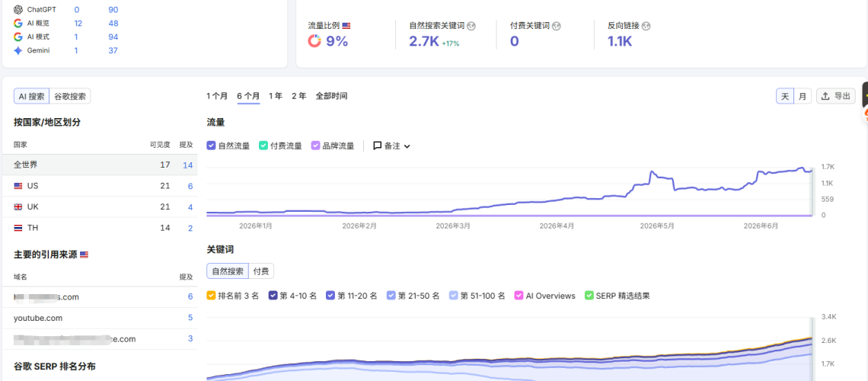This screenshot has width=868, height=381.
Task: Toggle the 第 21-50 名 checkbox
Action: tap(391, 296)
